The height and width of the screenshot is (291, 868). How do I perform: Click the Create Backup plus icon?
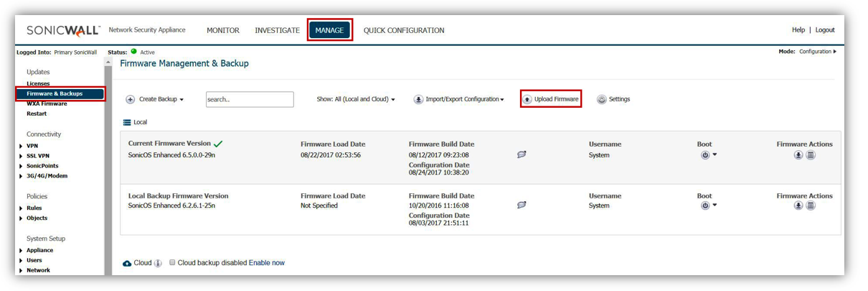(131, 100)
